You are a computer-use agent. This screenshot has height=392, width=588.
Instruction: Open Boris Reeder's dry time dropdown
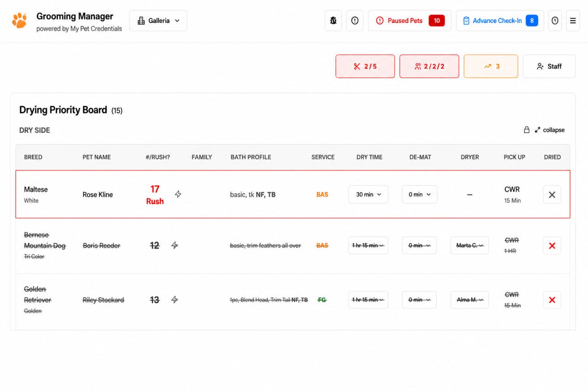coord(368,245)
